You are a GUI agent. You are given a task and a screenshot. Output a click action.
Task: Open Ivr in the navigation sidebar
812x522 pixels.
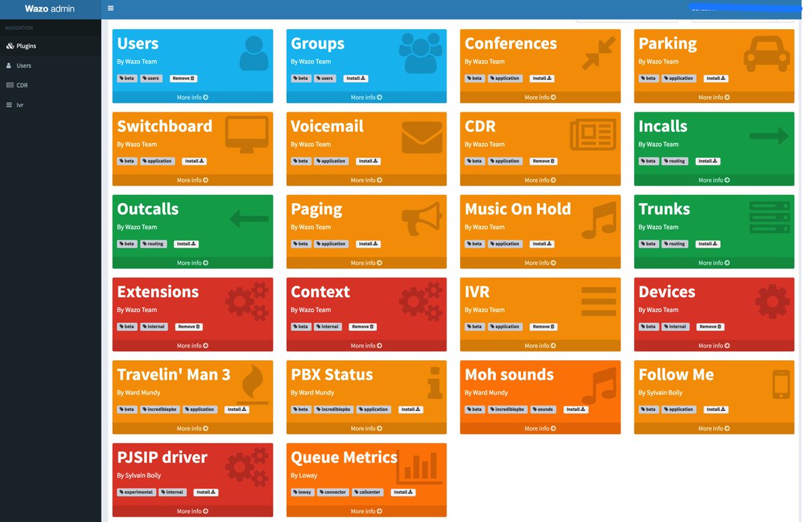pyautogui.click(x=20, y=105)
